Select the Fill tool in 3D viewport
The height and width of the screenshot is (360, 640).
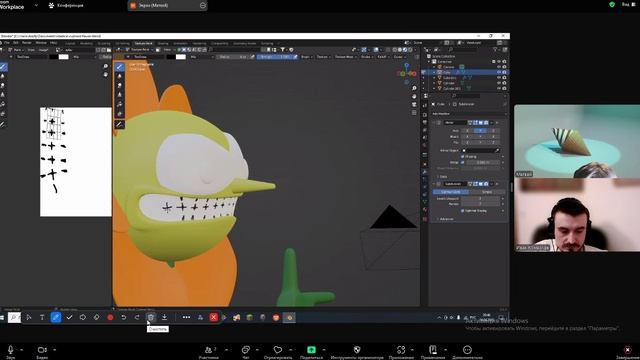click(x=119, y=104)
